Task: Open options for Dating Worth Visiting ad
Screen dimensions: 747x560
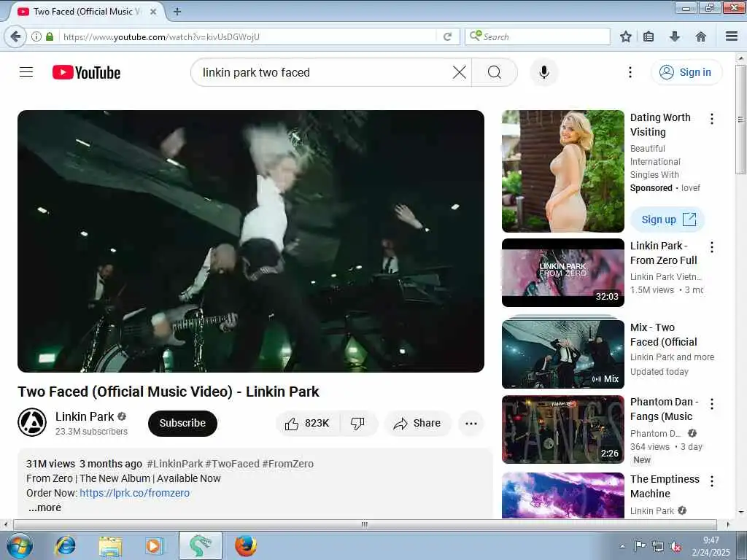Action: [x=712, y=119]
